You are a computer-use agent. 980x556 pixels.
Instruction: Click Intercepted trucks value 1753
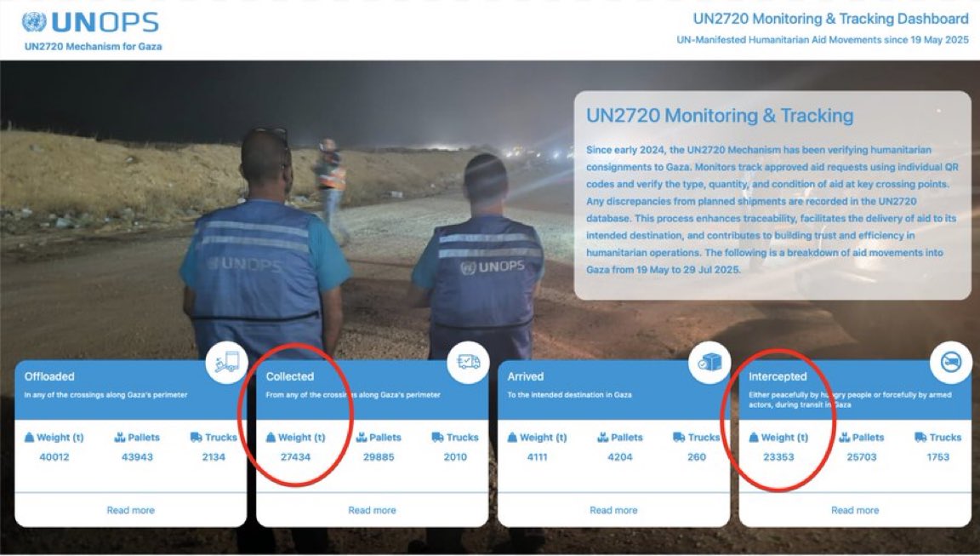(x=938, y=457)
